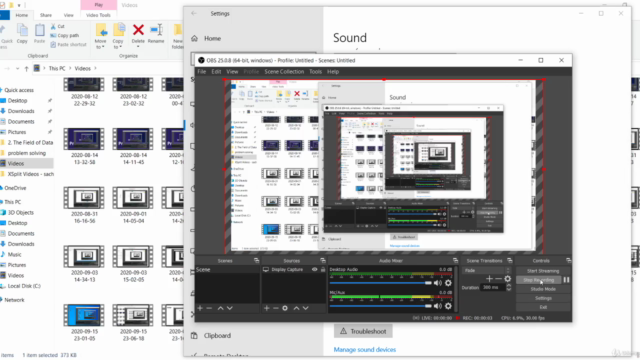Screen dimensions: 640x360
Task: Remove the selected source with minus
Action: [276, 308]
